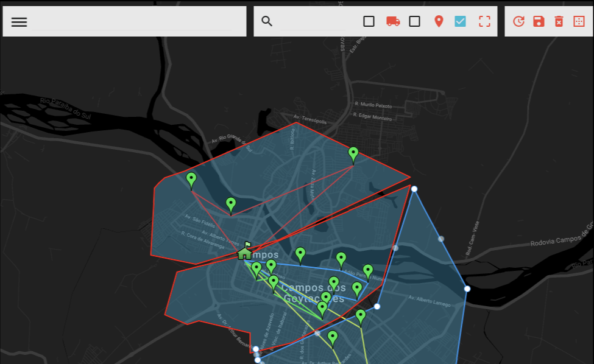Uncheck the blue checked checkbox
The width and height of the screenshot is (594, 364).
[x=460, y=21]
